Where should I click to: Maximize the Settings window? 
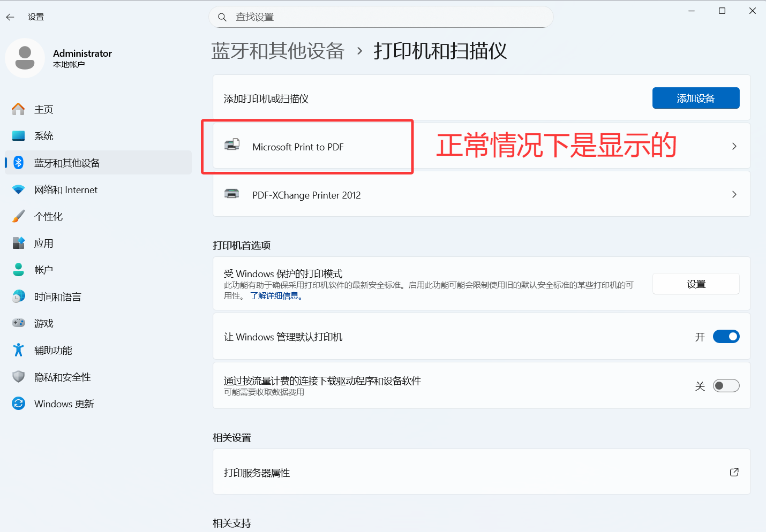coord(722,11)
